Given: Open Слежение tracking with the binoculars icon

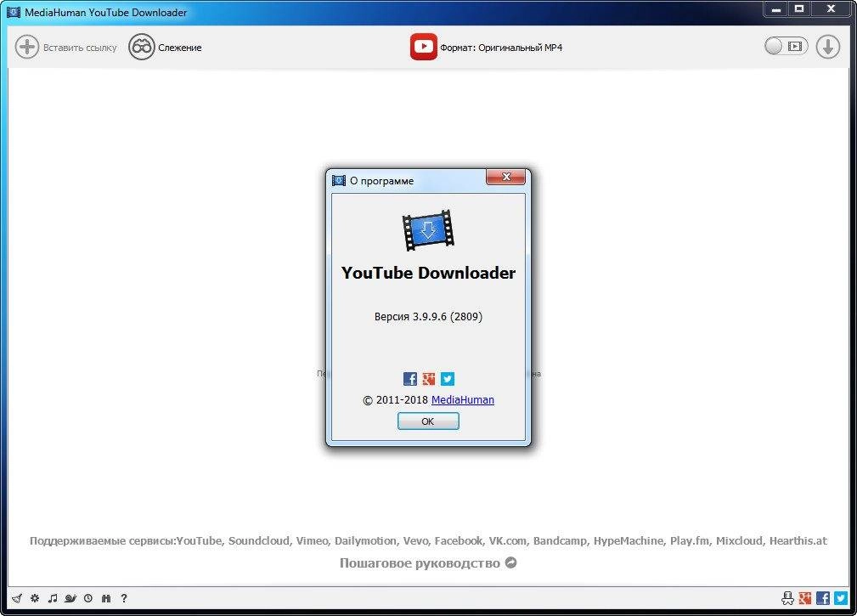Looking at the screenshot, I should point(142,47).
